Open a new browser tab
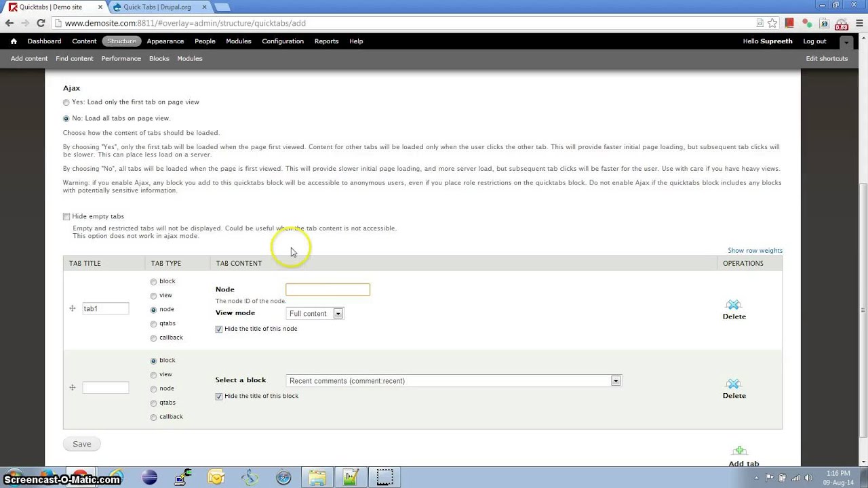 click(x=222, y=7)
